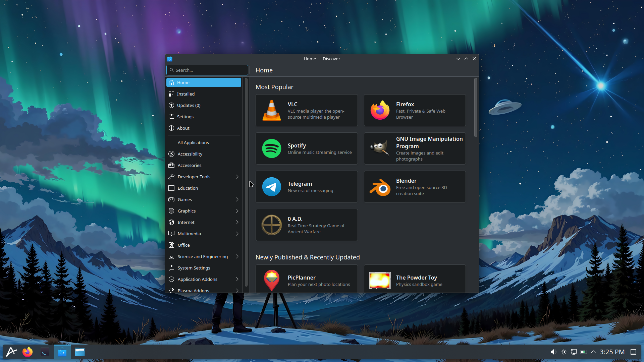This screenshot has width=644, height=362.
Task: Select the 0 A.D. emblem icon
Action: click(271, 225)
